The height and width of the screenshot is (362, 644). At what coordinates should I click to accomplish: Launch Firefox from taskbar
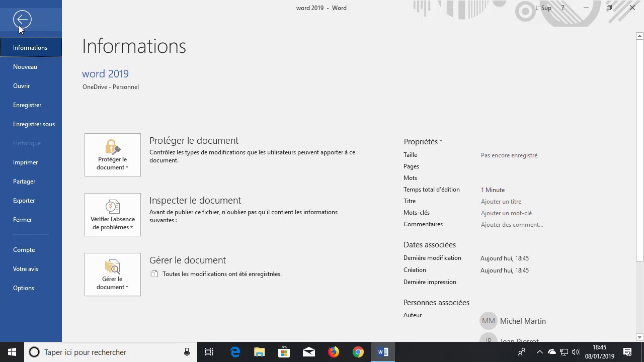click(x=334, y=352)
